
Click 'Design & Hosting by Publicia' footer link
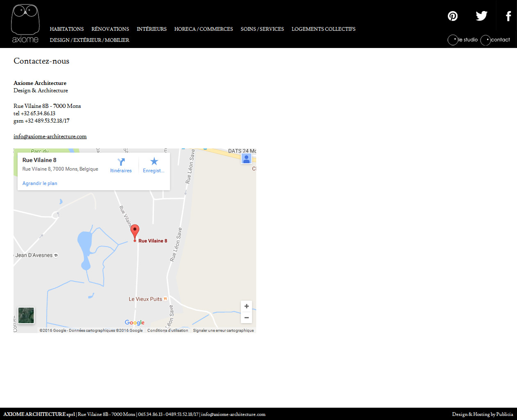pyautogui.click(x=483, y=414)
